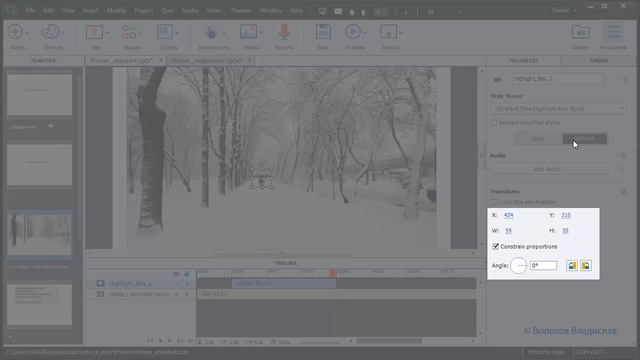Click the Angle input field
This screenshot has width=640, height=360.
(544, 266)
